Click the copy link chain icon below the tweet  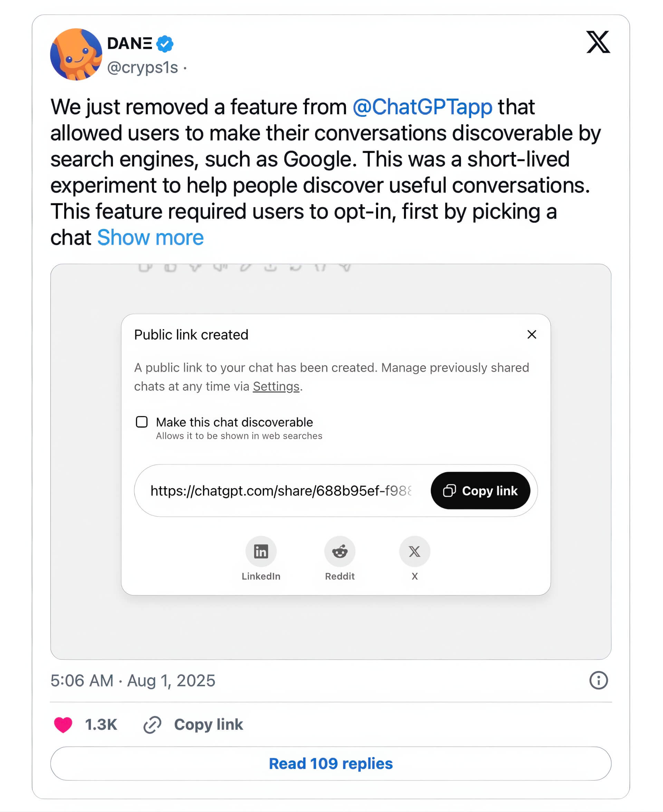tap(153, 724)
